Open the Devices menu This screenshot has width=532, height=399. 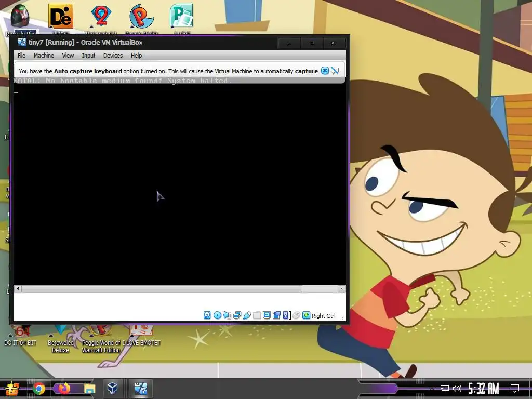click(113, 55)
